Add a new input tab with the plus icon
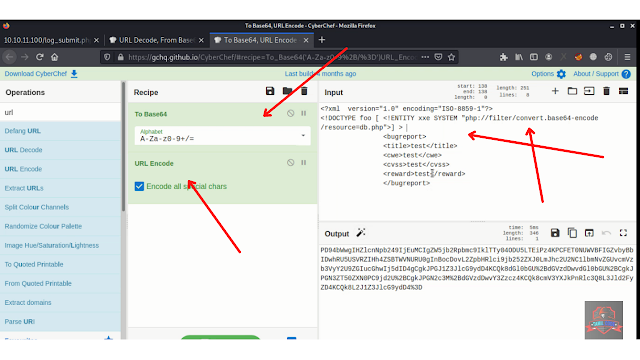This screenshot has height=360, width=640. pos(555,91)
